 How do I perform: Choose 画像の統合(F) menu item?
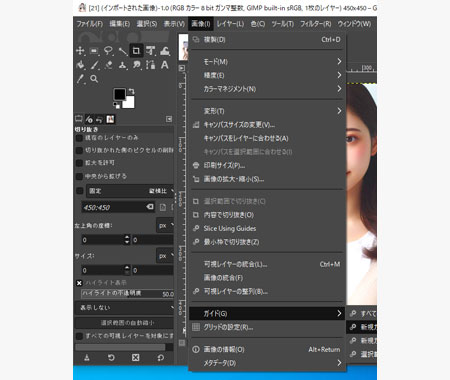268,278
